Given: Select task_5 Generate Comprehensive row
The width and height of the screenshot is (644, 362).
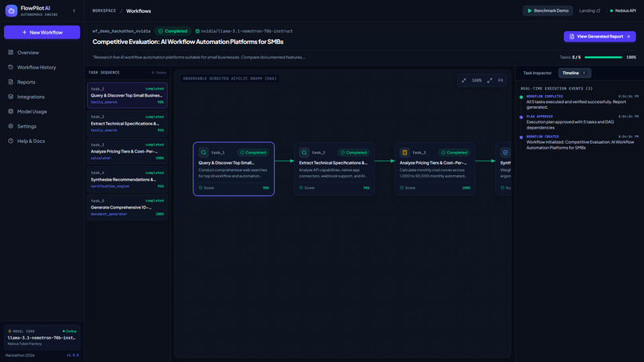Looking at the screenshot, I should point(127,207).
